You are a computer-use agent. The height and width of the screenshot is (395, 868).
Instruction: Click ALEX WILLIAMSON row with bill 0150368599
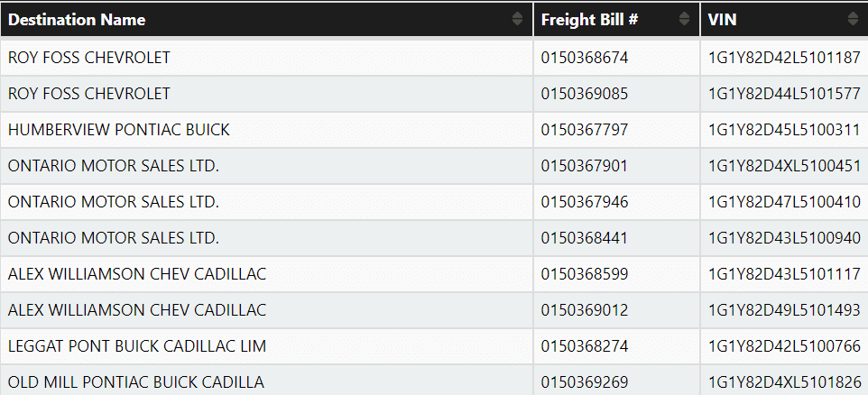click(137, 274)
